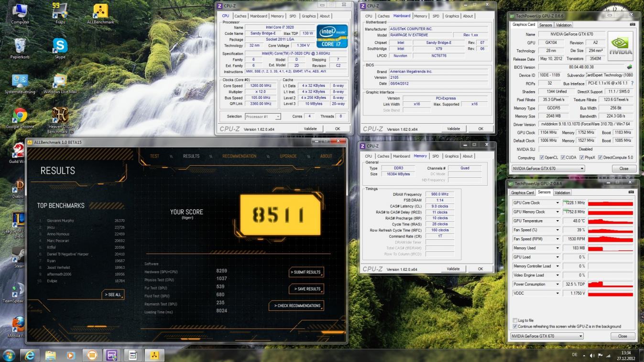Open the UPGRADE tab in ALLBenchmark
The height and width of the screenshot is (362, 644).
coord(288,156)
